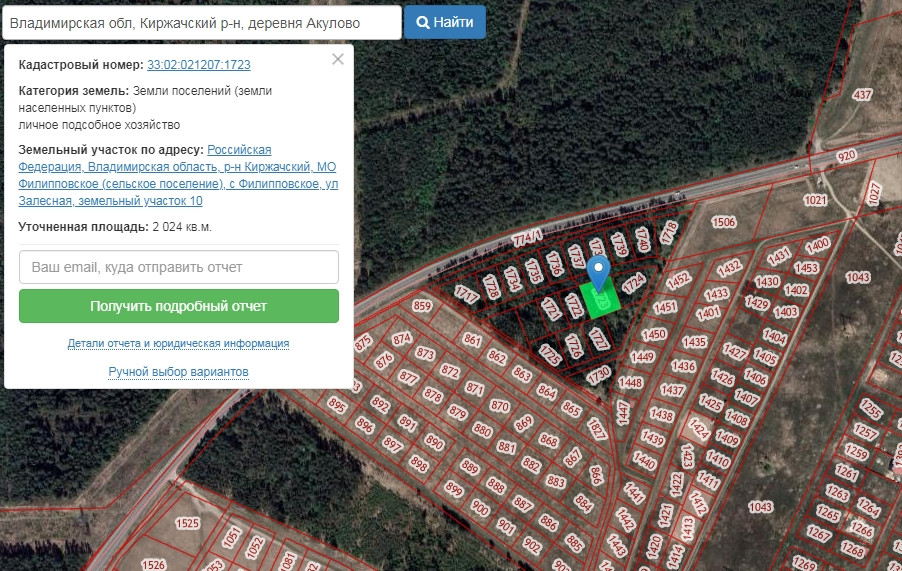Screen dimensions: 902x571
Task: Select parcel 1506 on the map
Action: [x=724, y=222]
